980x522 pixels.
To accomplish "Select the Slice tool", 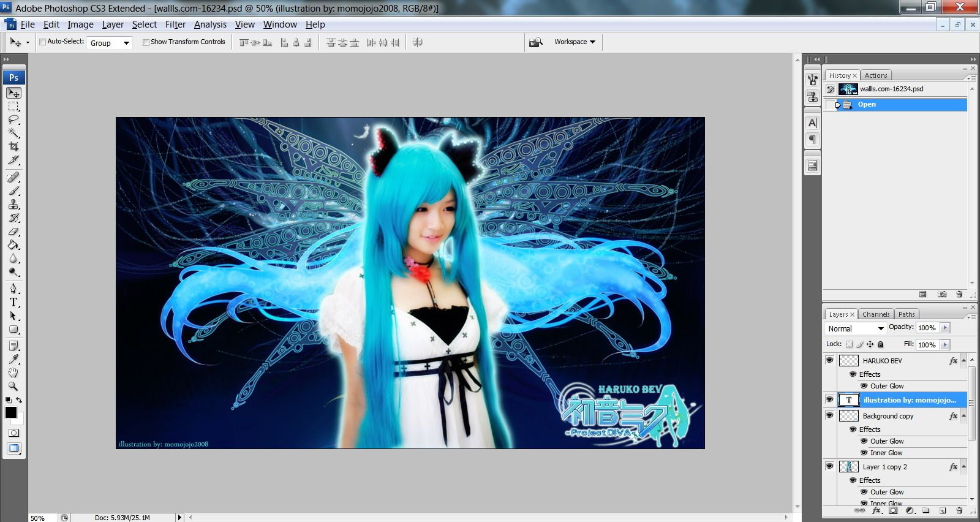I will (x=13, y=161).
